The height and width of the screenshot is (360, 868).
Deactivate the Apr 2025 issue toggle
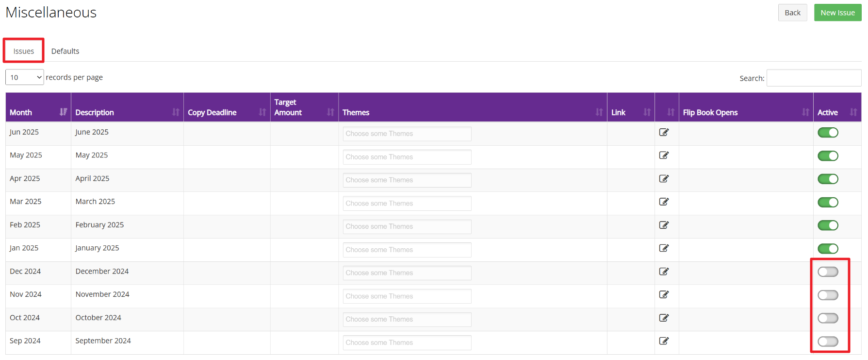click(828, 179)
